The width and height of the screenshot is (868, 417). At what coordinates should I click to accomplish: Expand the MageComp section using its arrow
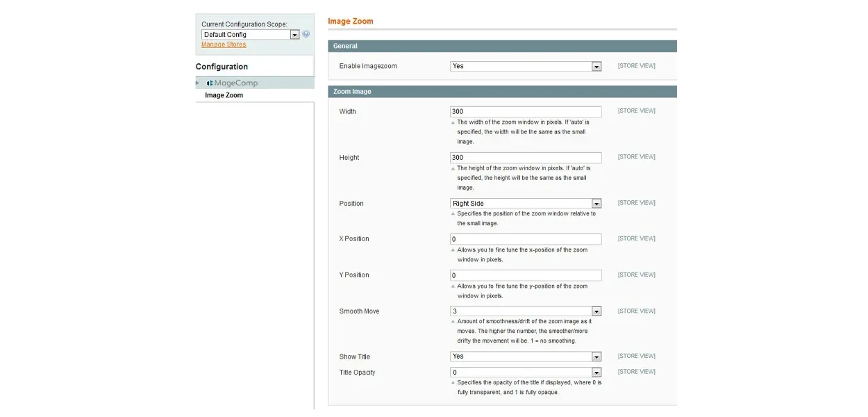coord(198,83)
